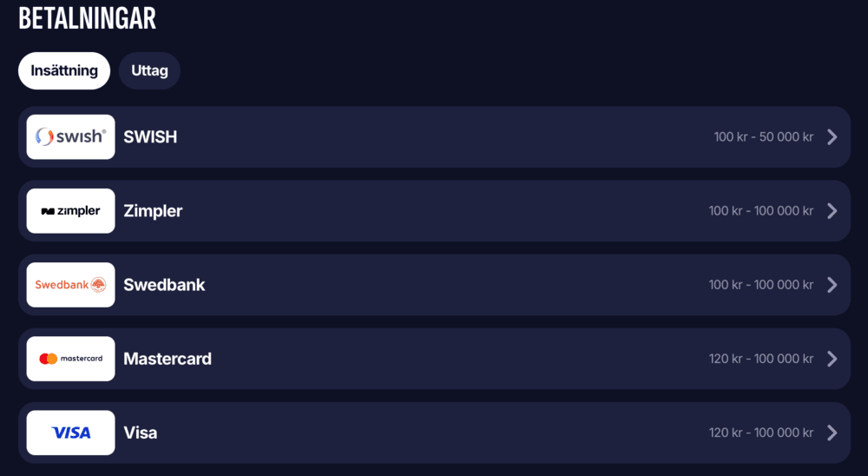Open the Visa row chevron arrow

coord(832,433)
